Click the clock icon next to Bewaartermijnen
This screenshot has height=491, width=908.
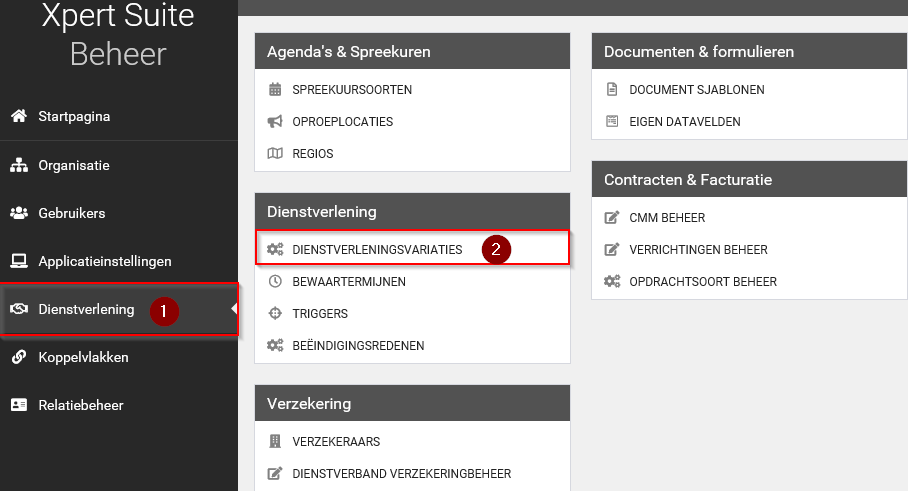[x=275, y=282]
